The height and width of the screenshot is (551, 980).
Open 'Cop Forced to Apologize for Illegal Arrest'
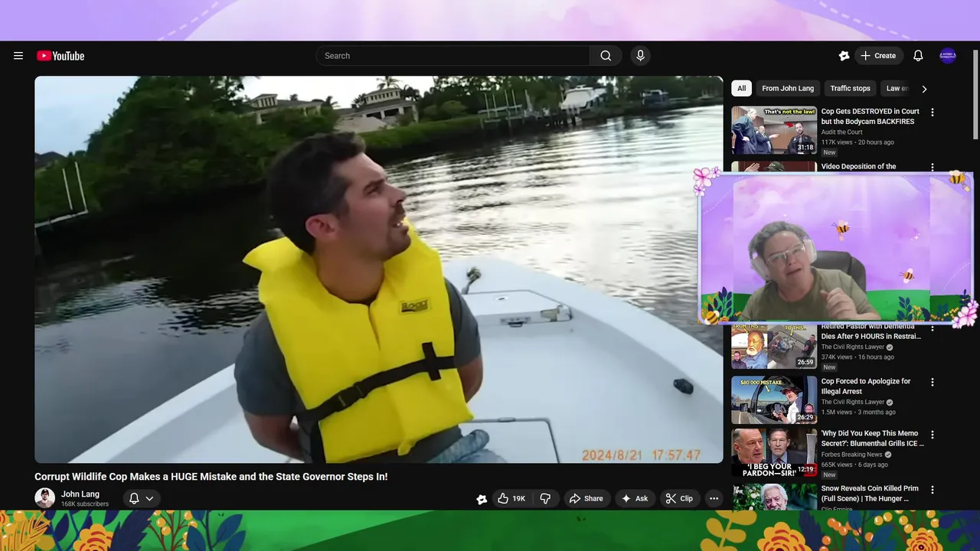pos(866,386)
